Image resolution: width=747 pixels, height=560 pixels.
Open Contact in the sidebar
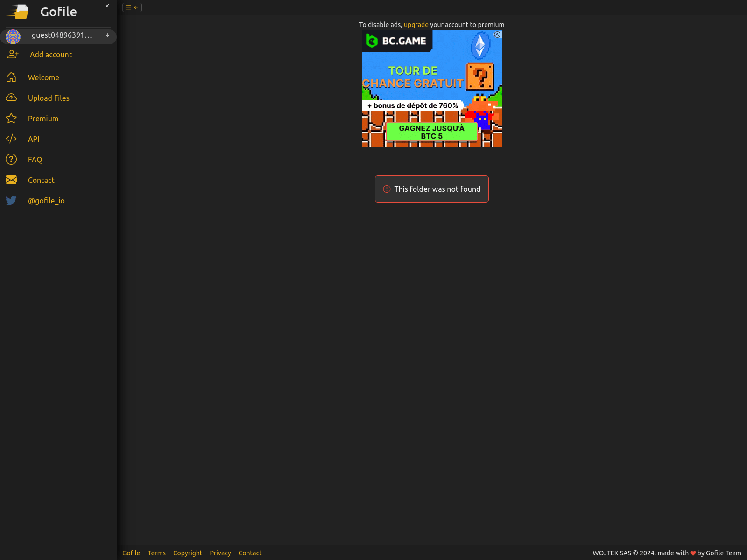point(41,180)
